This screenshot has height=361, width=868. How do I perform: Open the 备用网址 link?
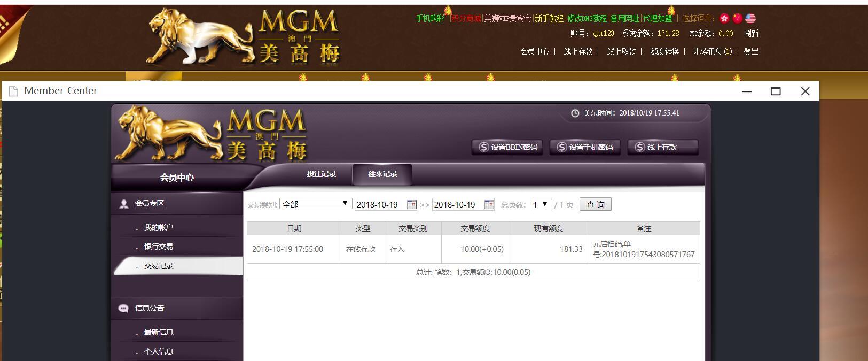pyautogui.click(x=625, y=18)
